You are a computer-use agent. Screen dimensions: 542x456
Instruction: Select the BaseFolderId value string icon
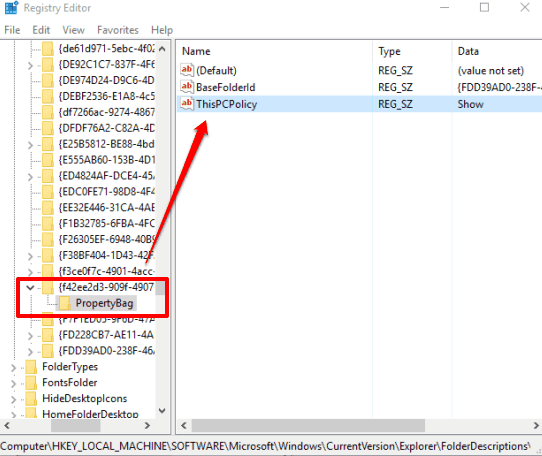coord(187,87)
